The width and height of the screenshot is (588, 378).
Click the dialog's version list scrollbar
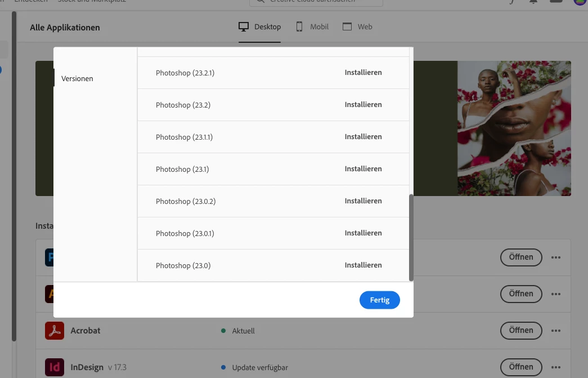click(x=411, y=237)
